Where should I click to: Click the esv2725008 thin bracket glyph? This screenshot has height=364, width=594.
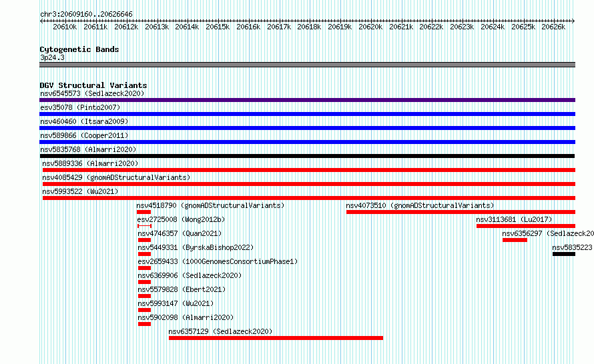[144, 226]
